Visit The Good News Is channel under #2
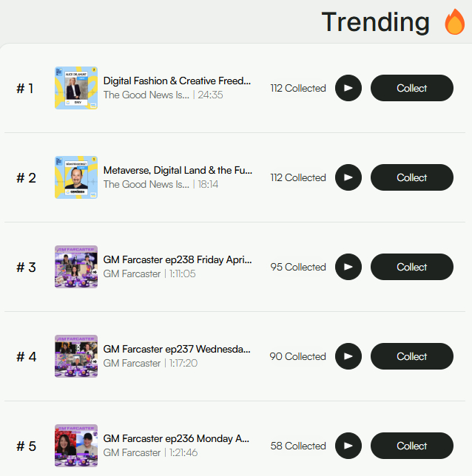Image resolution: width=472 pixels, height=476 pixels. (x=146, y=185)
